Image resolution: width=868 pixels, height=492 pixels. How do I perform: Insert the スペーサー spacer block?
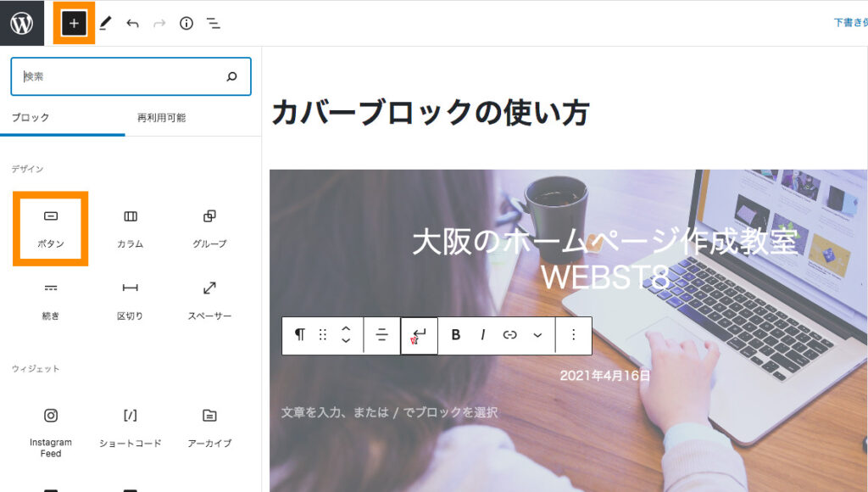click(x=209, y=301)
